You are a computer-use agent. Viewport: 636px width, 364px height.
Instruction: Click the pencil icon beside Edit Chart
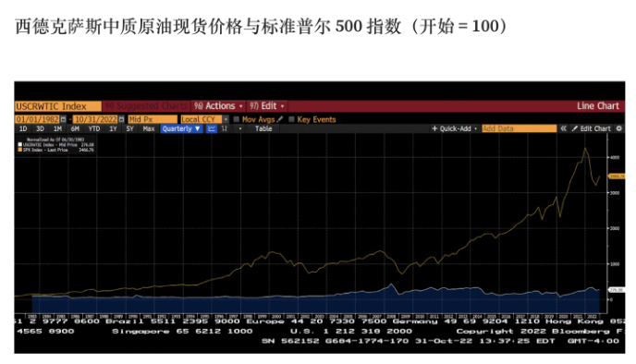(574, 128)
